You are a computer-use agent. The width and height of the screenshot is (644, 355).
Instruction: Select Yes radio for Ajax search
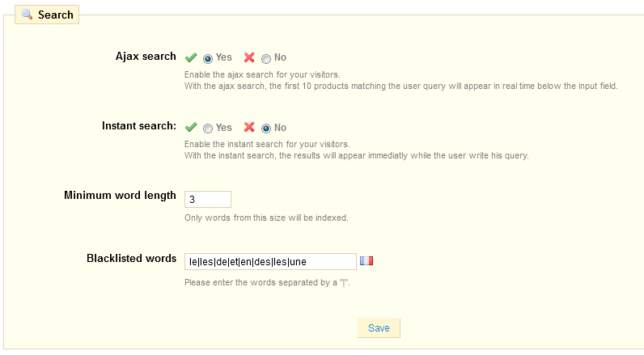pos(208,59)
